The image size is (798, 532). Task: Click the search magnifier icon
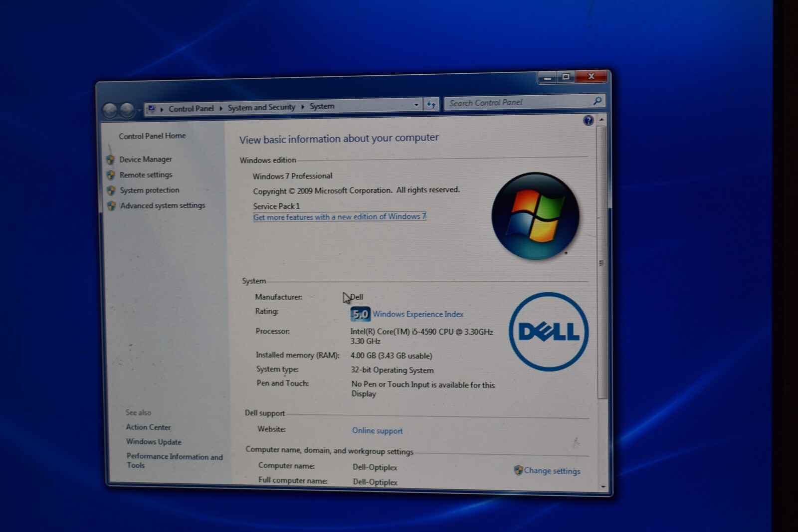click(598, 101)
